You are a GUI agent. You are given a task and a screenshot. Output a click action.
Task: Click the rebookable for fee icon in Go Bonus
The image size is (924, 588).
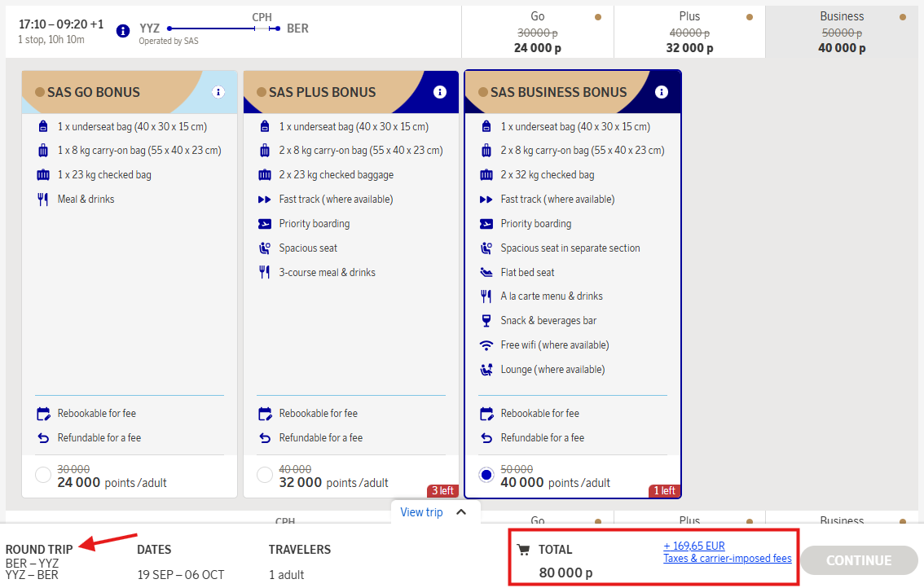point(42,413)
